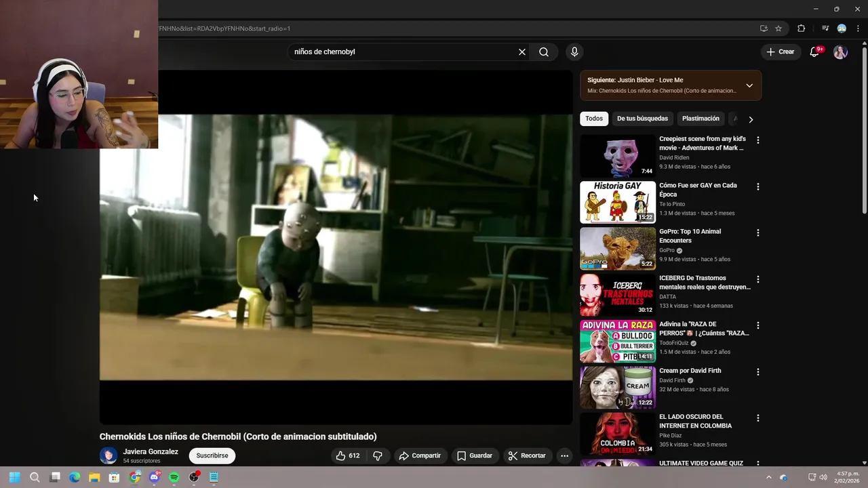The image size is (868, 488).
Task: Open options menu for Cómo Fue ser GAY
Action: (x=758, y=186)
